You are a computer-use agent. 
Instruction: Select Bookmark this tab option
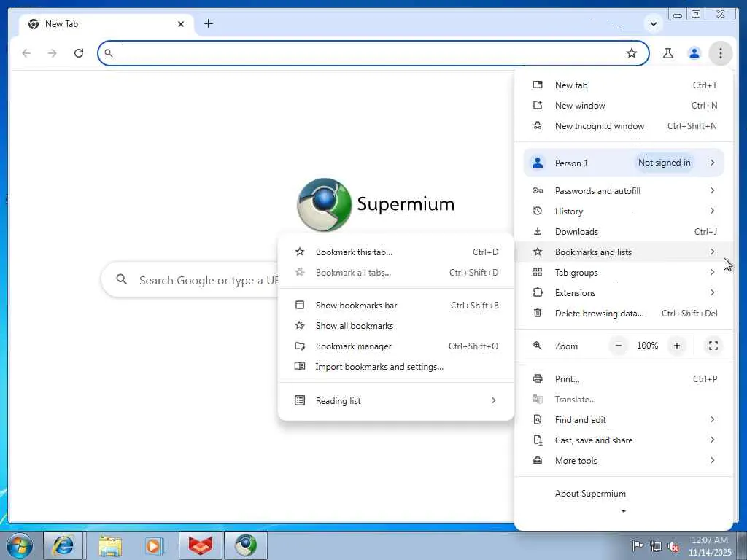point(396,252)
